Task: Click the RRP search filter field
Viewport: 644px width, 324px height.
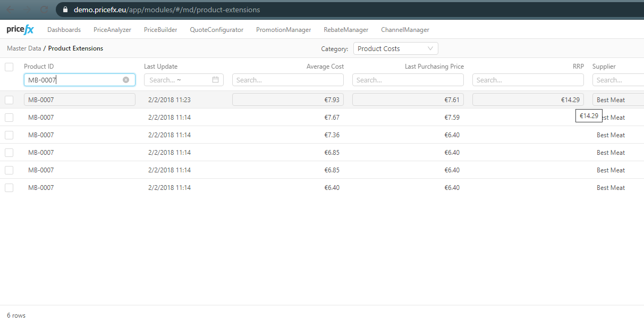Action: pos(528,80)
